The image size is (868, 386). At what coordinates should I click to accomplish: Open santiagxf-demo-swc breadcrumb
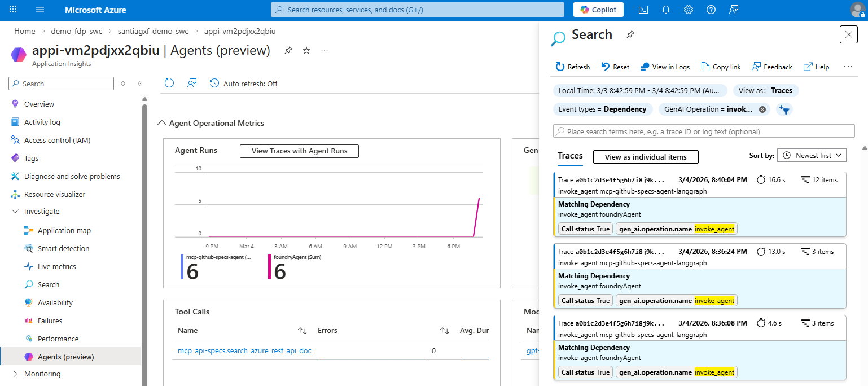[153, 31]
